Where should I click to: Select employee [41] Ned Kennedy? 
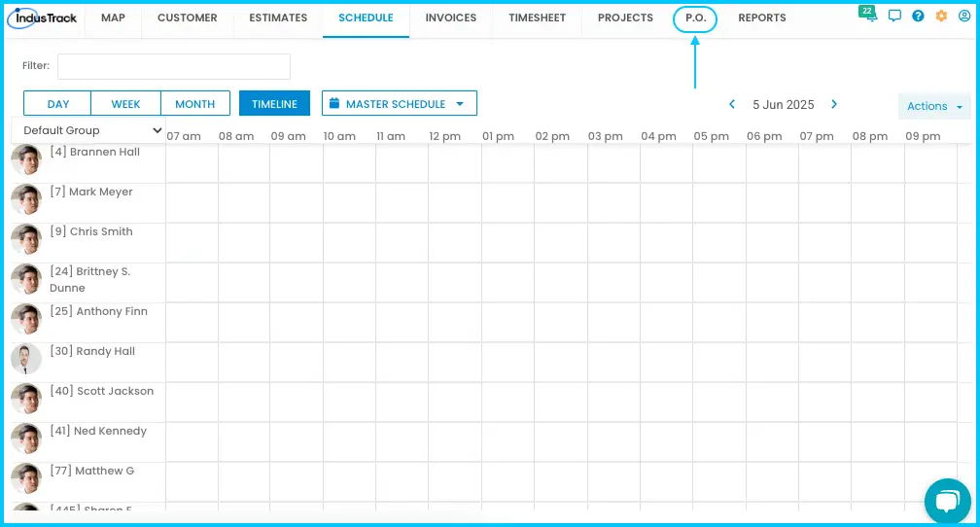[98, 432]
